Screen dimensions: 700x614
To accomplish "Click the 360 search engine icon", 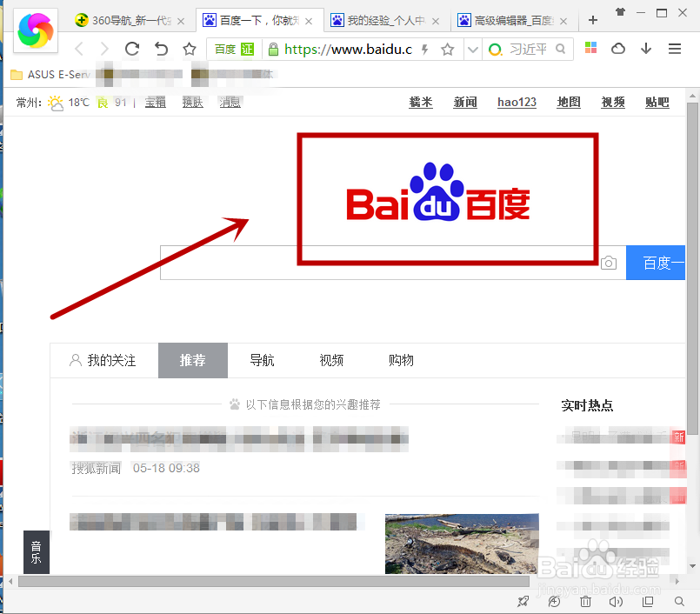I will tap(495, 49).
